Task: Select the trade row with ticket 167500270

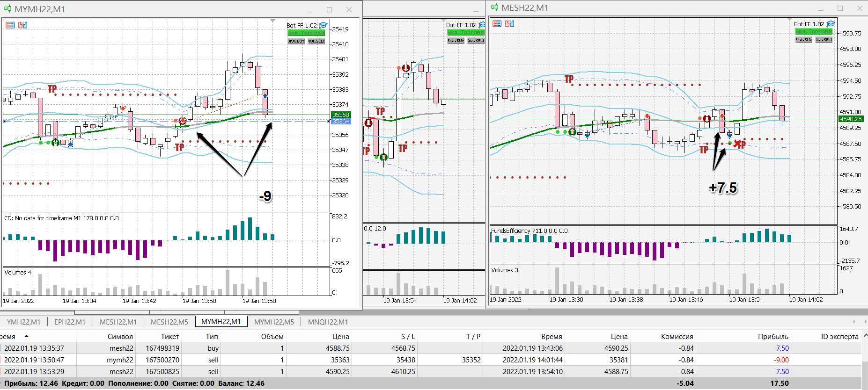Action: (431, 360)
